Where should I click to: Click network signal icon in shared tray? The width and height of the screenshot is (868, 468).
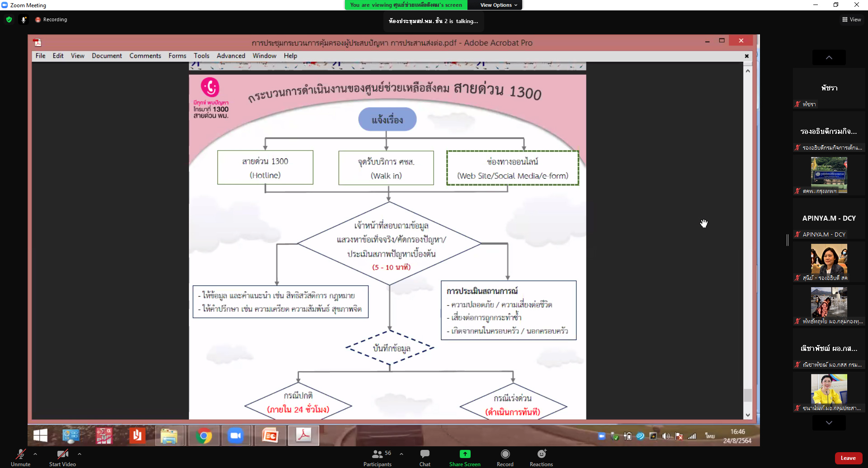[692, 436]
